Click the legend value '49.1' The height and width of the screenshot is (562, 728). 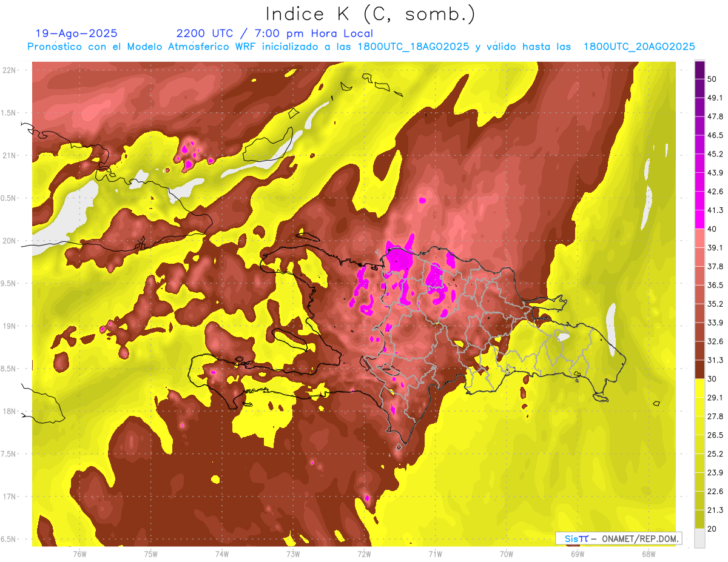click(x=715, y=98)
